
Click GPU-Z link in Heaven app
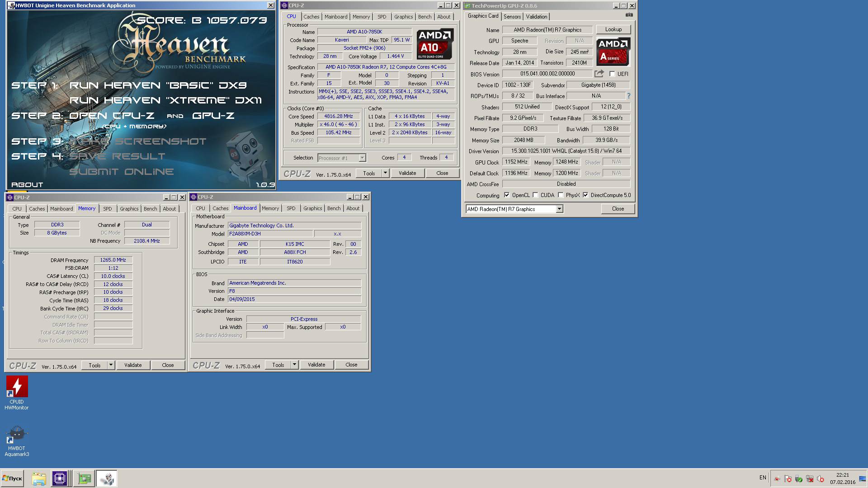(213, 116)
